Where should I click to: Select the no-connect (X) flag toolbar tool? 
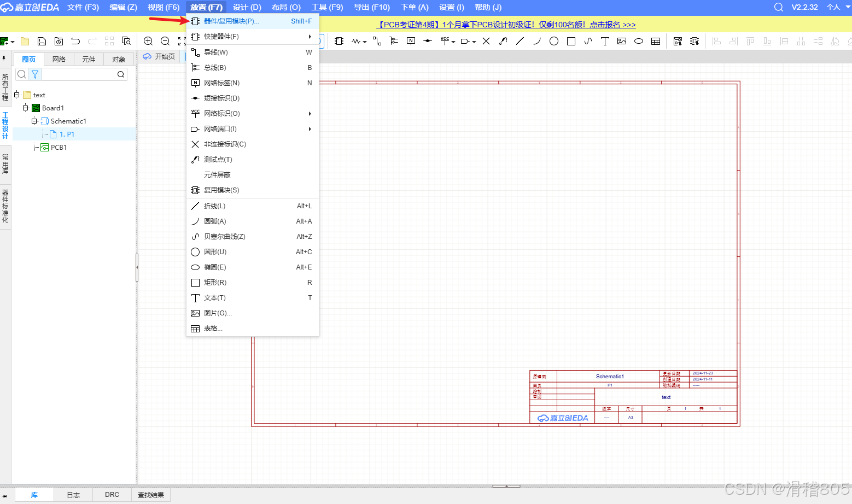tap(486, 41)
